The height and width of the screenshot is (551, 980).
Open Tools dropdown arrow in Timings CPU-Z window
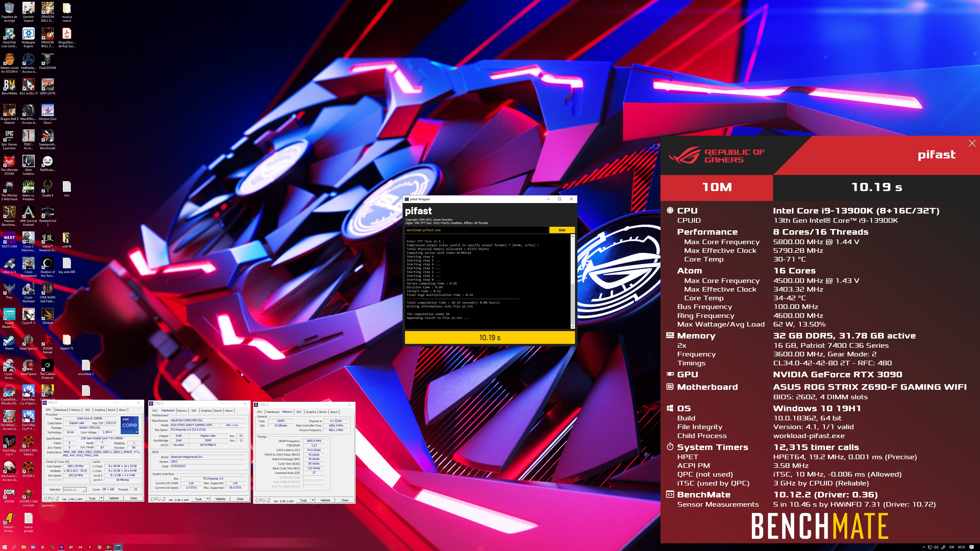(313, 500)
